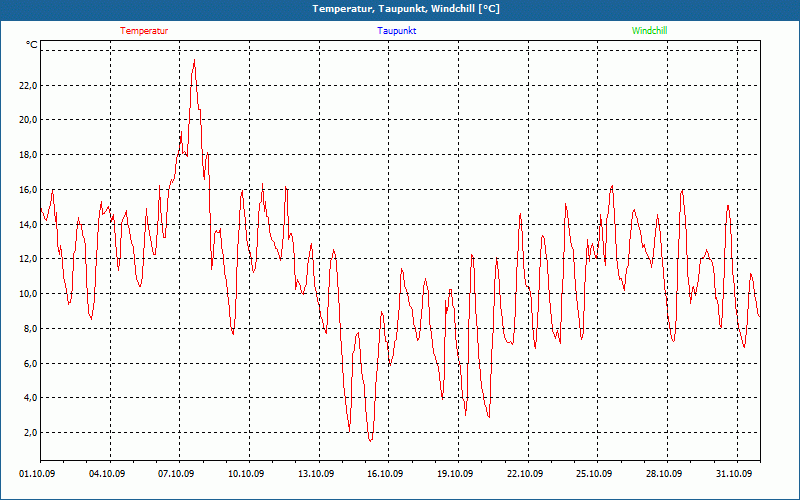800x500 pixels.
Task: Click the red Temperatur legend label
Action: tap(144, 31)
